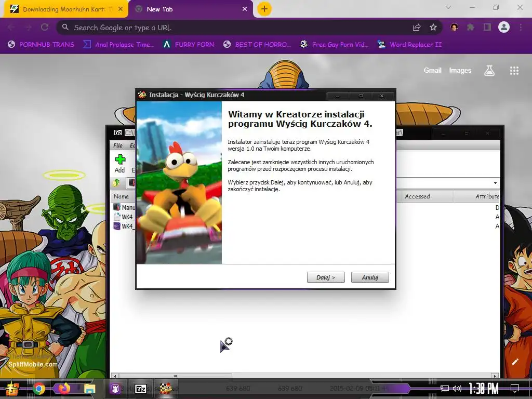The height and width of the screenshot is (399, 532).
Task: Open Google Chrome from the taskbar
Action: pyautogui.click(x=38, y=389)
